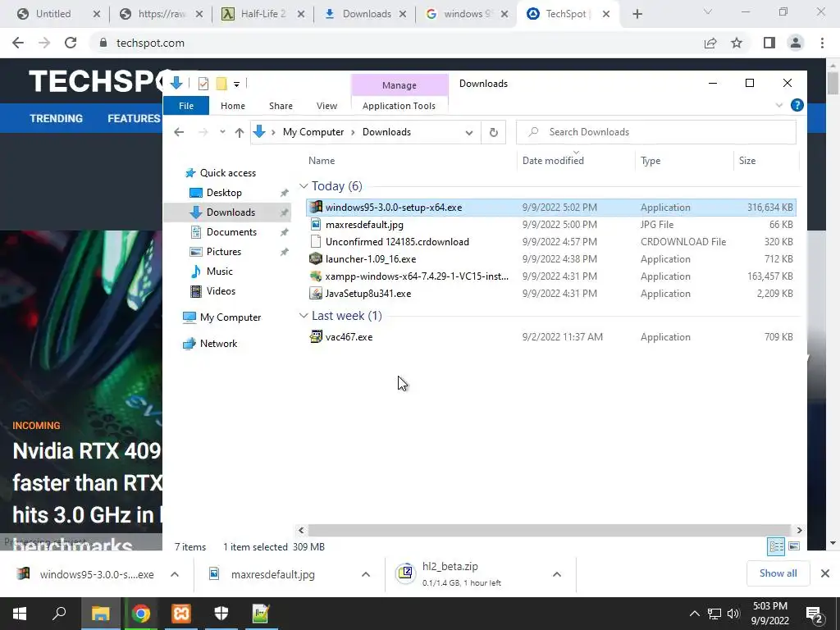840x630 pixels.
Task: Click the Search Downloads field
Action: click(x=656, y=132)
